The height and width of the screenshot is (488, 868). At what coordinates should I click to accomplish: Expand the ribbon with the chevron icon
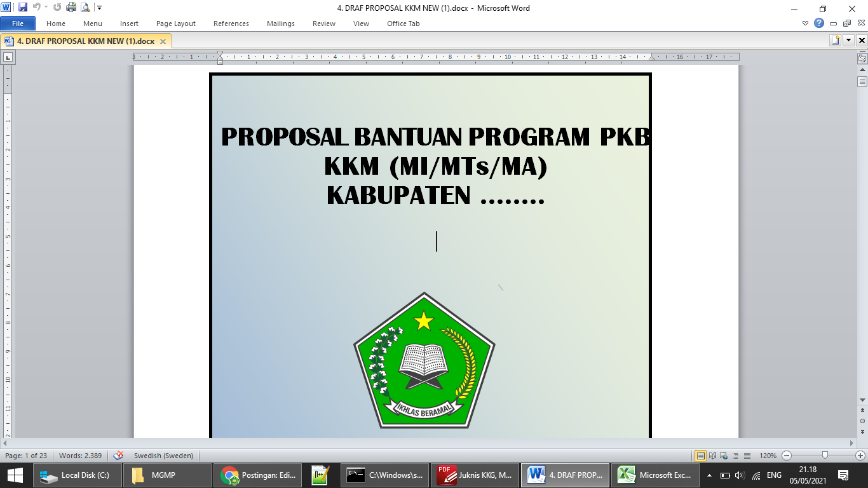tap(806, 24)
